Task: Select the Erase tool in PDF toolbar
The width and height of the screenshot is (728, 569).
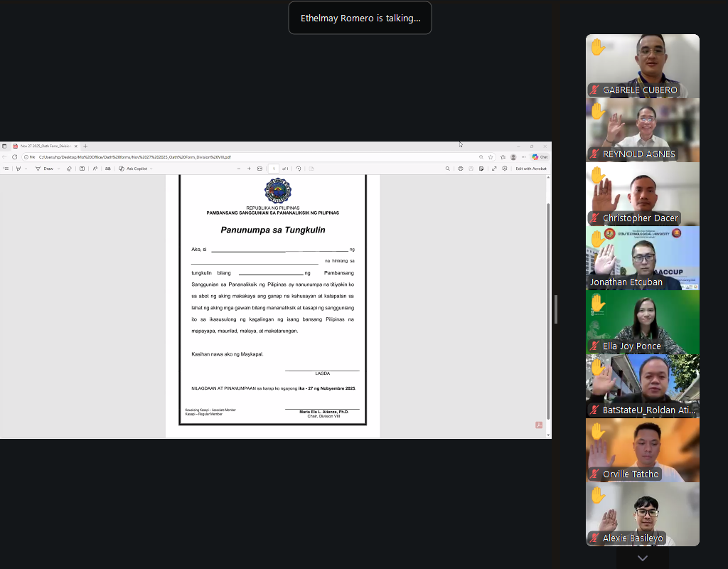Action: click(x=69, y=169)
